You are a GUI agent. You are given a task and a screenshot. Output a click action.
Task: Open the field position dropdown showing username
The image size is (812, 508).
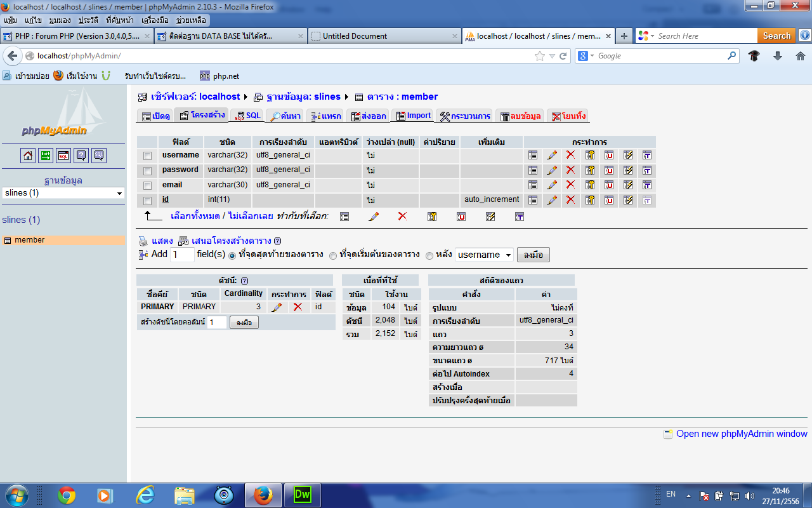(484, 254)
